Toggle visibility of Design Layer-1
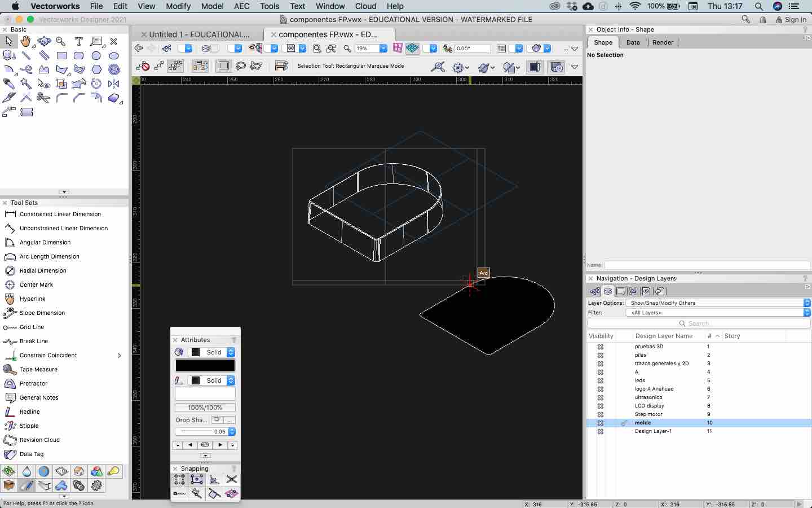Image resolution: width=812 pixels, height=508 pixels. [x=601, y=431]
